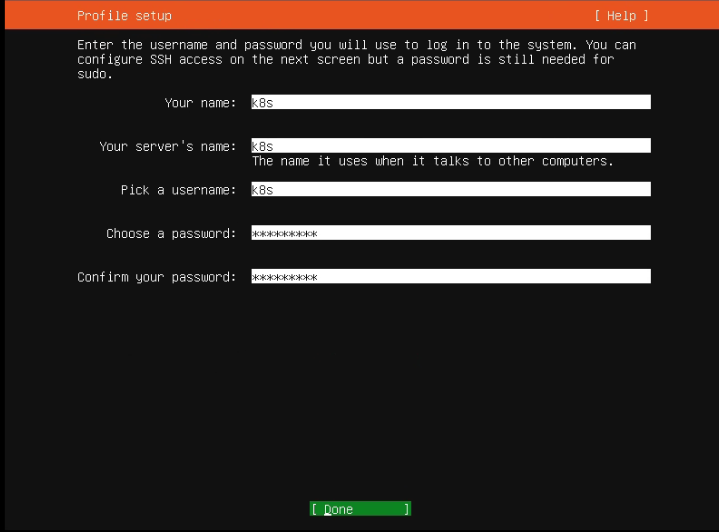Select the Confirm your password field
Image resolution: width=719 pixels, height=532 pixels.
pos(451,277)
